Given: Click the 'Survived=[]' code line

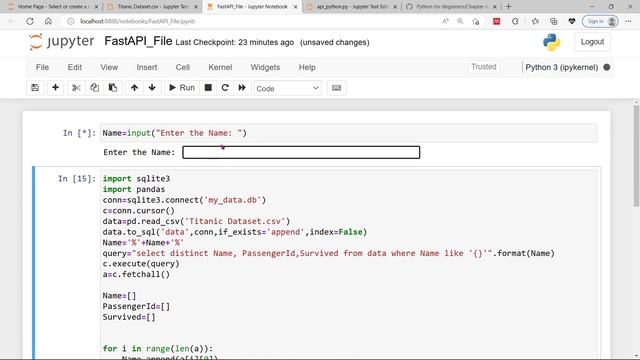Looking at the screenshot, I should [x=129, y=317].
